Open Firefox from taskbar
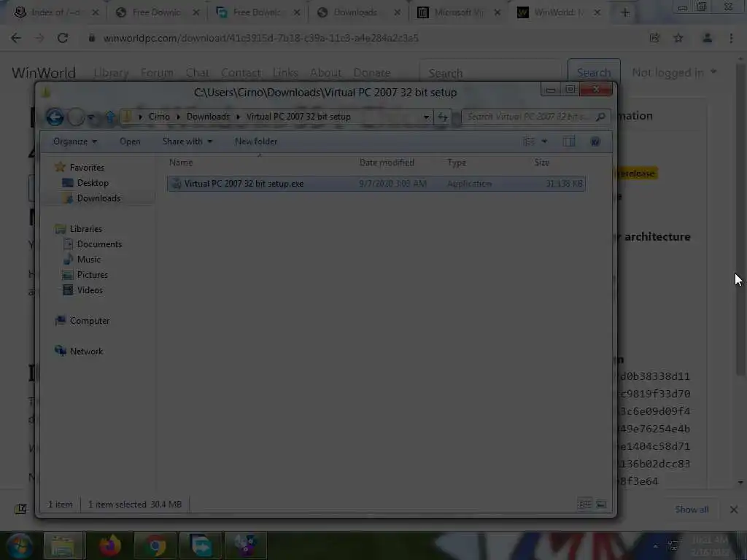747x560 pixels. (x=110, y=545)
